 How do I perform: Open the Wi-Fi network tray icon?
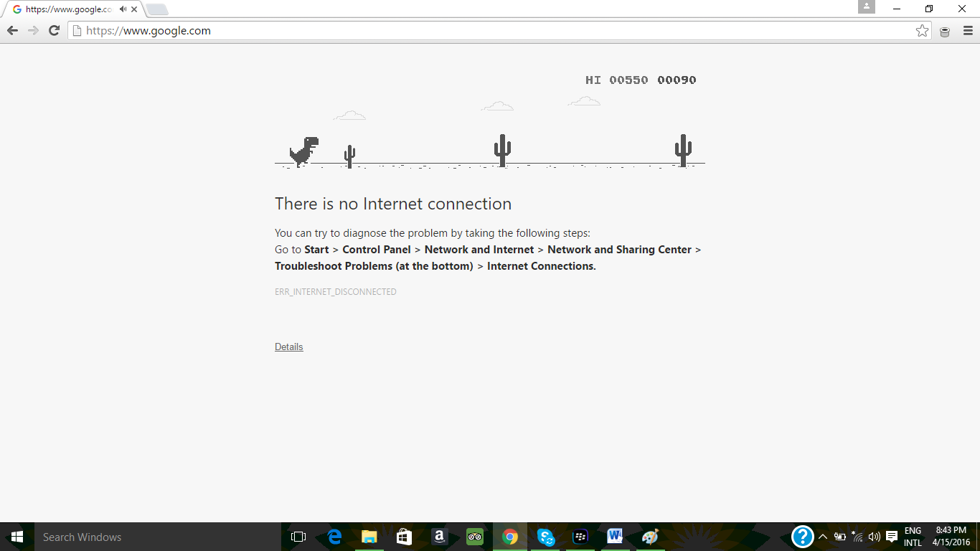pos(857,537)
